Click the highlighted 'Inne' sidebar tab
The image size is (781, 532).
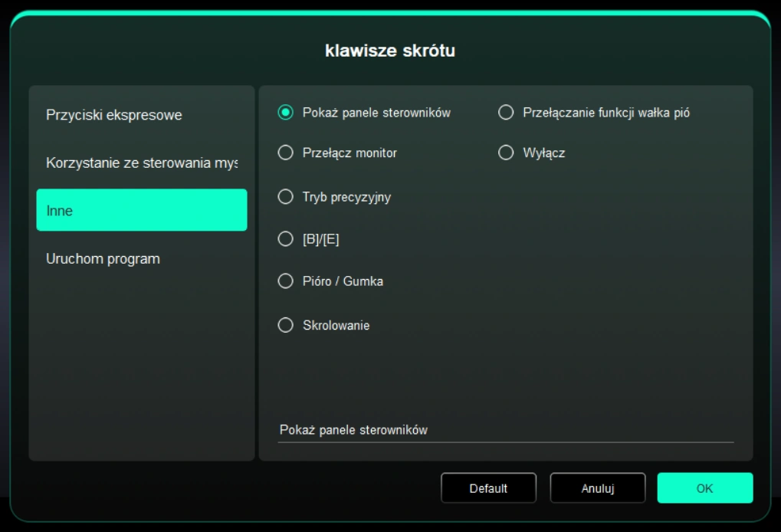pyautogui.click(x=141, y=210)
